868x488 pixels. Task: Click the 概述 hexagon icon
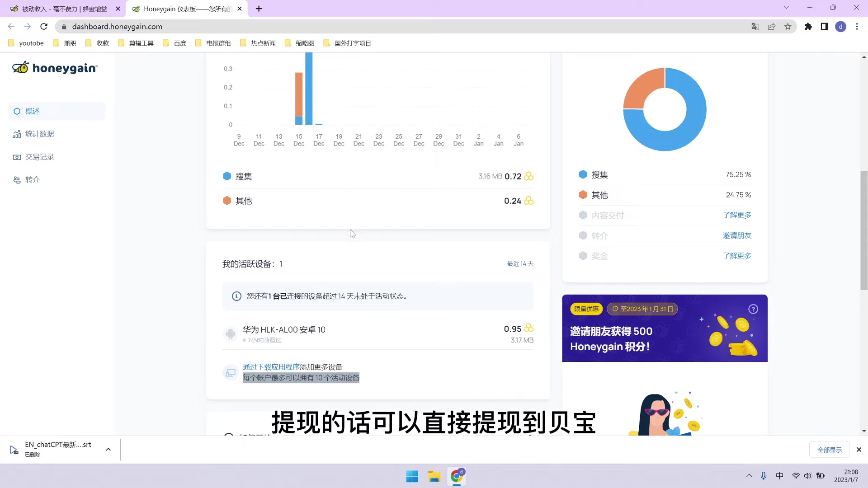17,111
